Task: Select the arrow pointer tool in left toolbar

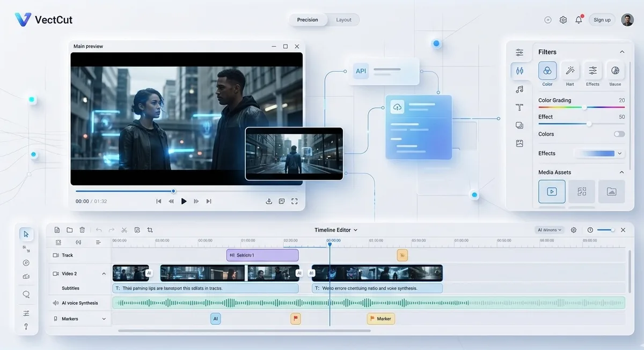Action: [26, 234]
